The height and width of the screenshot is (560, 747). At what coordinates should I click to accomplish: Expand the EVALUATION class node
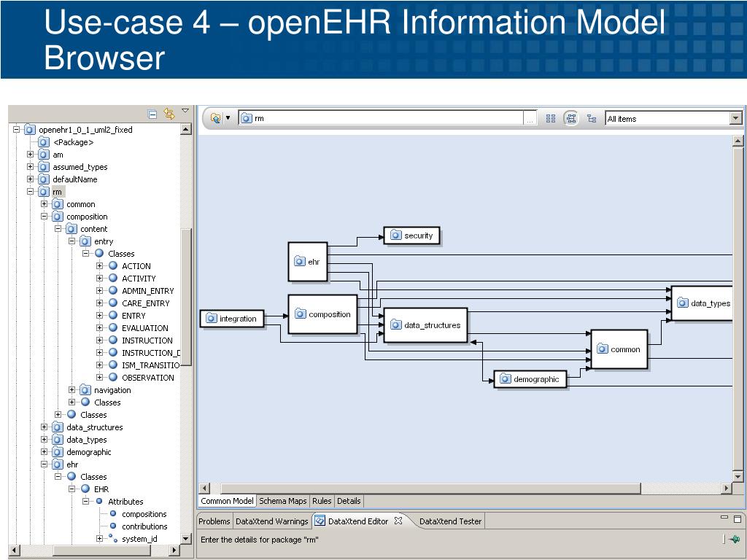(99, 327)
